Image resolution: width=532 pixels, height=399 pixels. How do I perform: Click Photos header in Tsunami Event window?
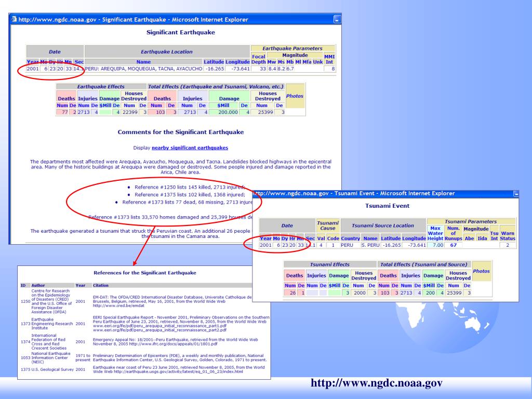[481, 271]
